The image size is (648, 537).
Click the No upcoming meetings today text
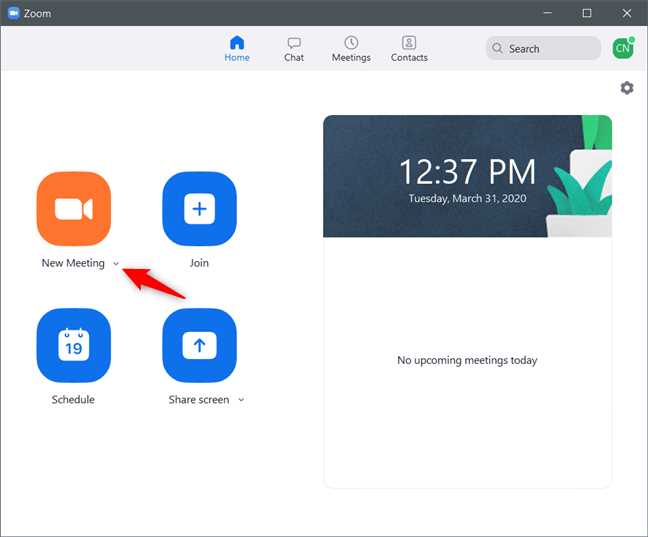point(467,360)
